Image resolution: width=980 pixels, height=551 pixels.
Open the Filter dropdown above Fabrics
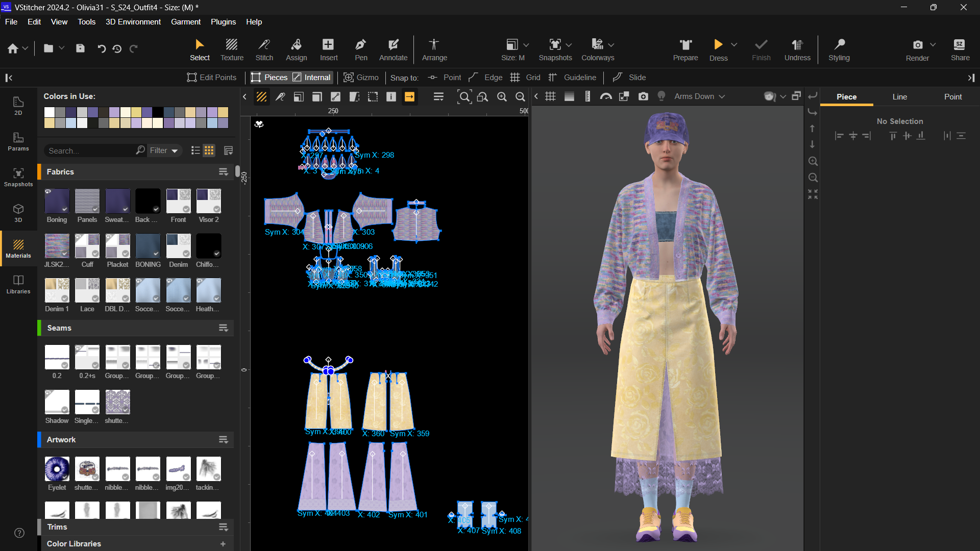(164, 150)
